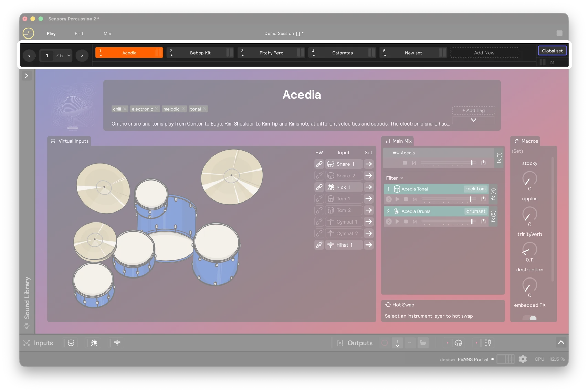
Task: Remove the chill tag from Acedia
Action: pyautogui.click(x=125, y=109)
